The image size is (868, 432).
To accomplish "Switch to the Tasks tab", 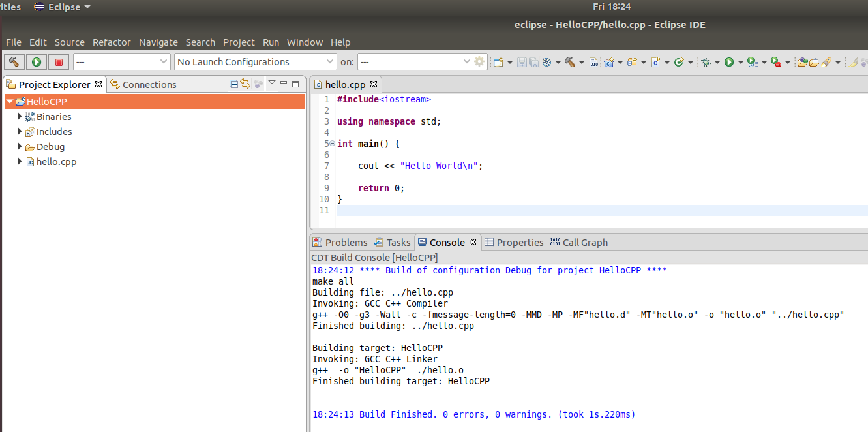I will click(392, 242).
